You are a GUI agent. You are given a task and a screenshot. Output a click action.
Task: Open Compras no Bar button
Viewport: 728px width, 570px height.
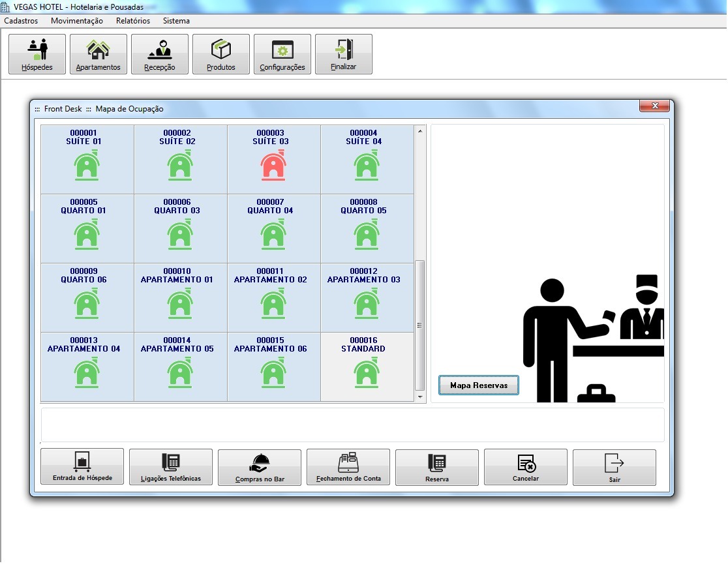pos(260,467)
